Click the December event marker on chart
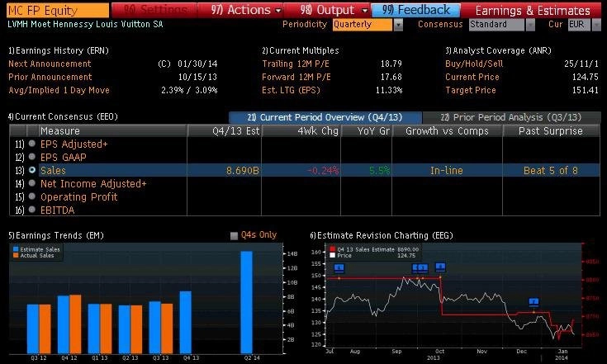607x364 pixels. point(533,302)
